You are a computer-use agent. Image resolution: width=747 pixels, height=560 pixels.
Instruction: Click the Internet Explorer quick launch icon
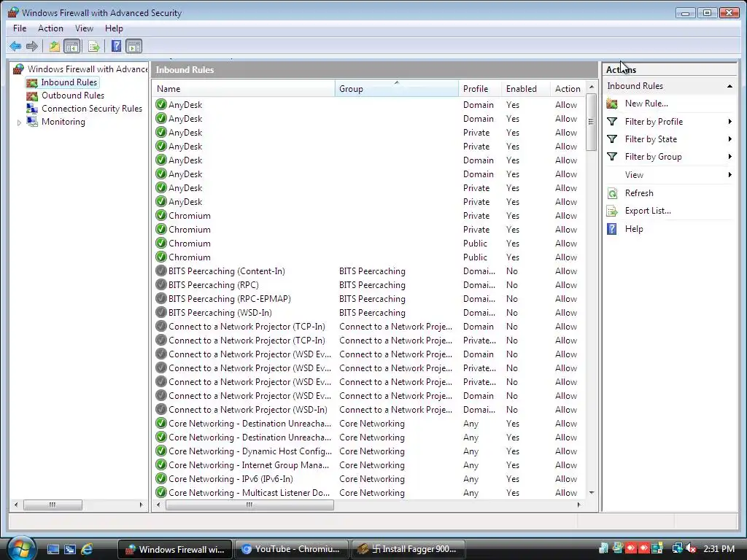point(87,549)
